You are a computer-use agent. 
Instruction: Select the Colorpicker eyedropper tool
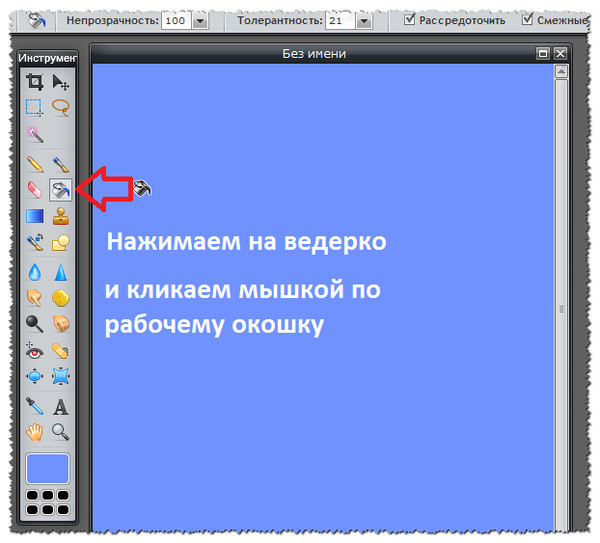point(34,406)
